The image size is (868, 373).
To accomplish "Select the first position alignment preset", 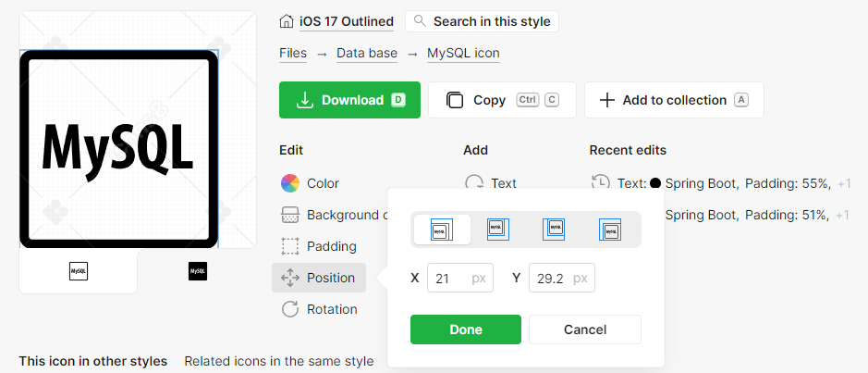I will (x=442, y=229).
